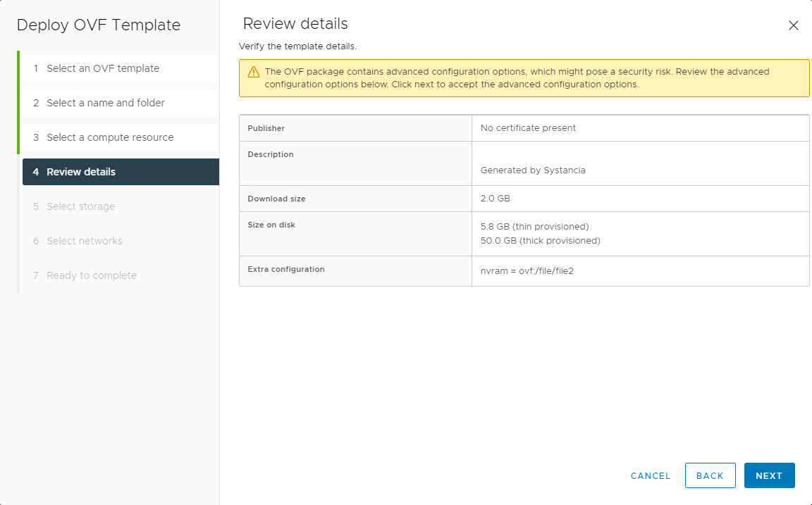Click the 5.8 GB thin provisioned value
The width and height of the screenshot is (812, 505).
tap(534, 226)
